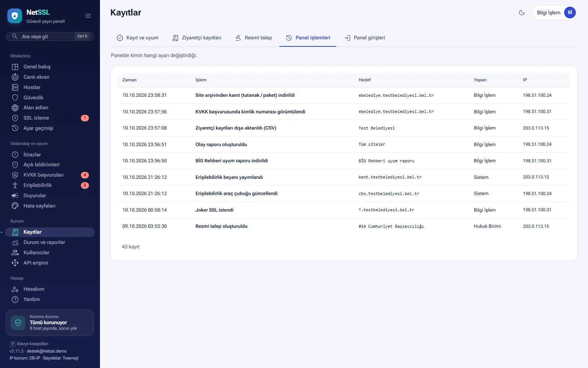Open Canlı ekran timer icon
The image size is (588, 368).
coord(15,77)
